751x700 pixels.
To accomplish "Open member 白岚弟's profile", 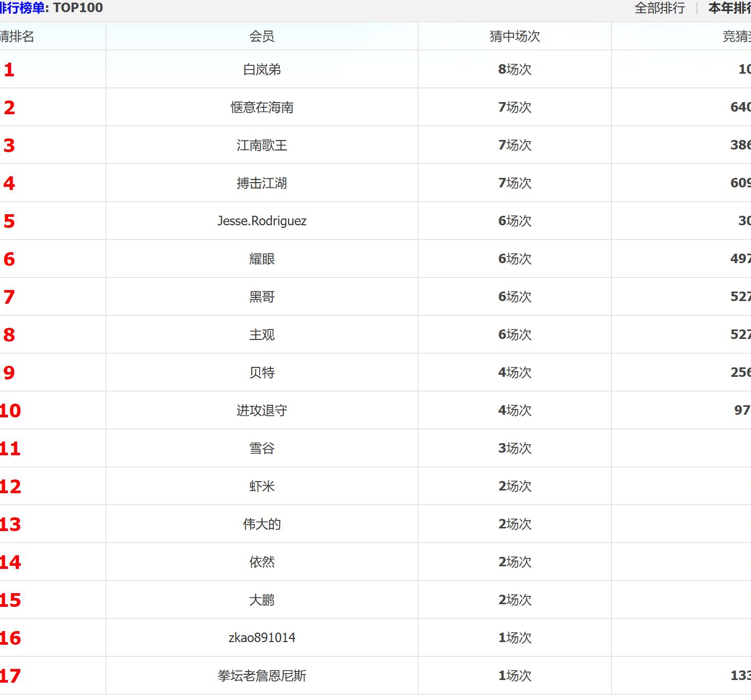I will (262, 69).
